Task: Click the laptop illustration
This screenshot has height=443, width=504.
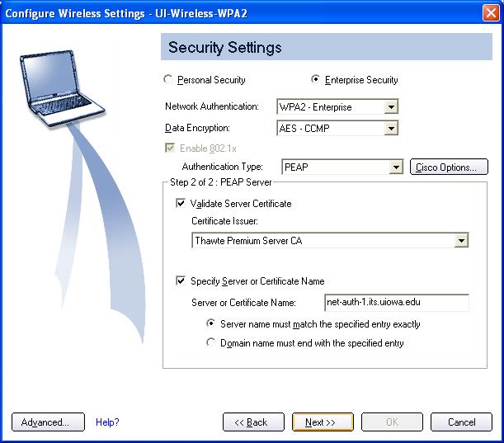Action: click(x=63, y=88)
